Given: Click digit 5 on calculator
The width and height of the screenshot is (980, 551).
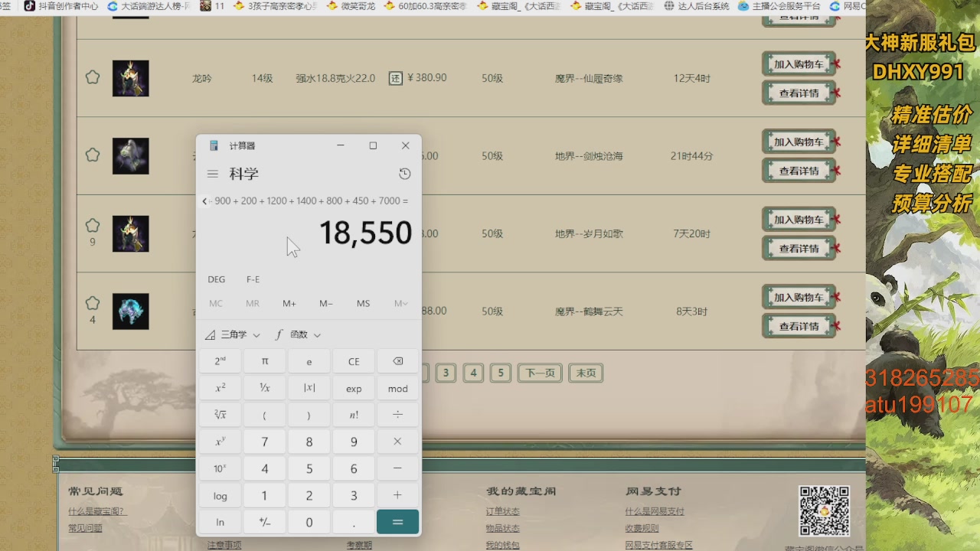Looking at the screenshot, I should pyautogui.click(x=309, y=468).
